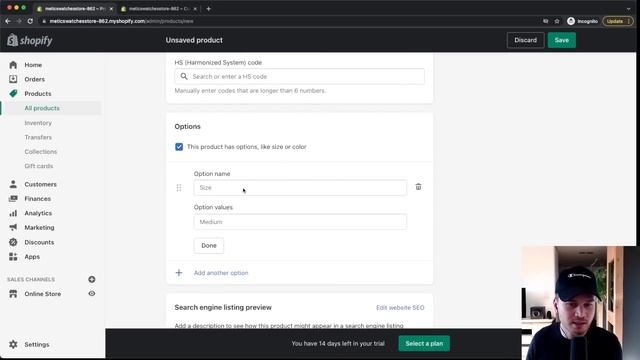The height and width of the screenshot is (360, 640).
Task: Open the Customers person icon
Action: (13, 184)
